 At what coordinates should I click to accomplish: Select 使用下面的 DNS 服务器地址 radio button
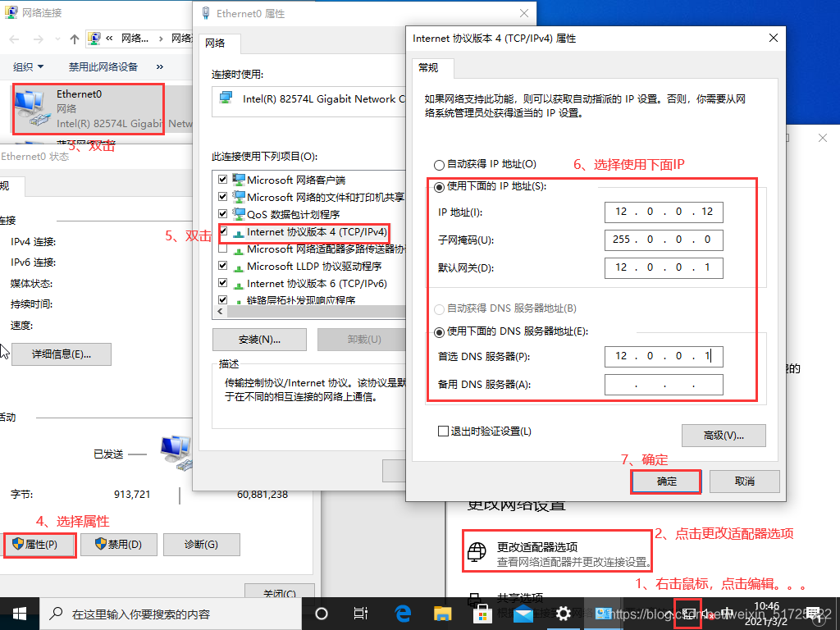click(x=440, y=332)
